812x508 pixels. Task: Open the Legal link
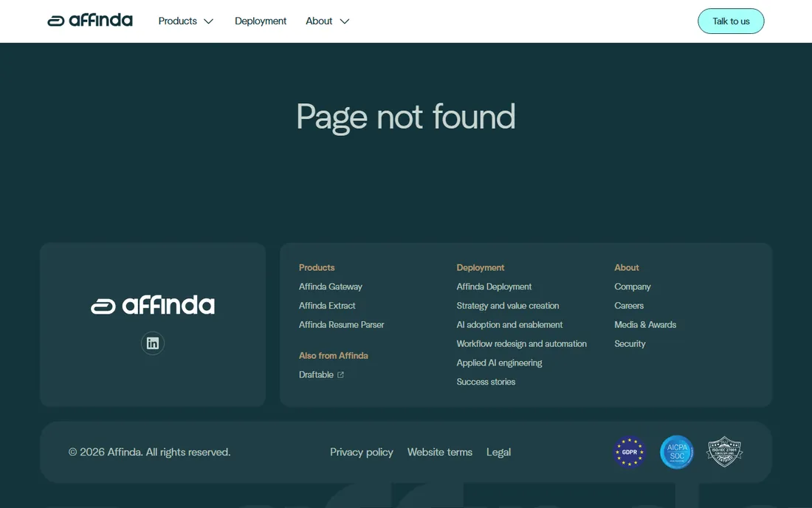tap(498, 452)
